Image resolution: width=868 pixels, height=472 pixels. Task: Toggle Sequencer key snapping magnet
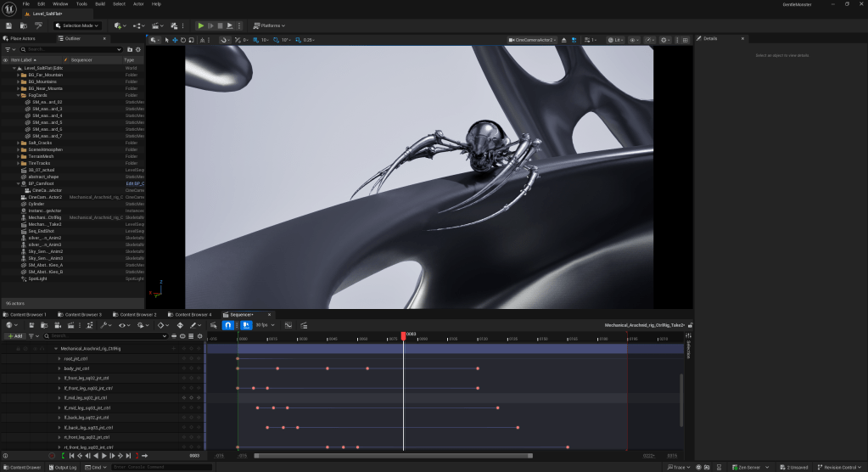click(x=227, y=325)
